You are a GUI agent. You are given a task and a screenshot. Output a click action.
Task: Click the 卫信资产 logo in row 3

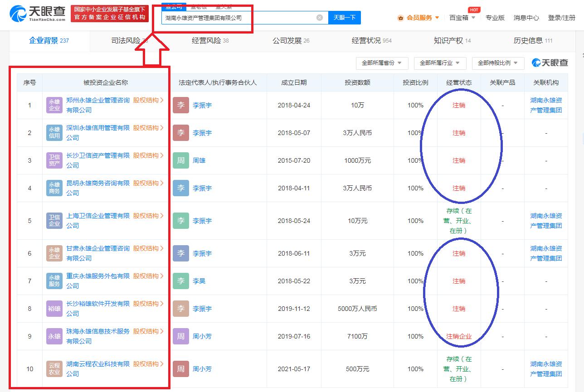pyautogui.click(x=54, y=160)
